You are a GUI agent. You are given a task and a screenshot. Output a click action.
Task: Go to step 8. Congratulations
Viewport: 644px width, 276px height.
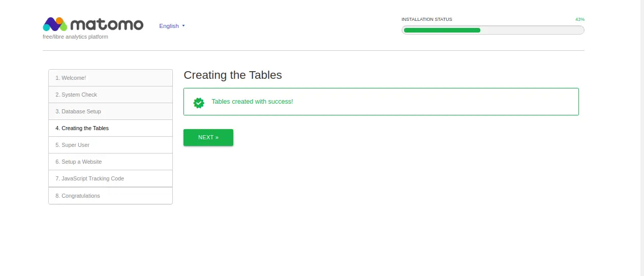click(x=110, y=196)
